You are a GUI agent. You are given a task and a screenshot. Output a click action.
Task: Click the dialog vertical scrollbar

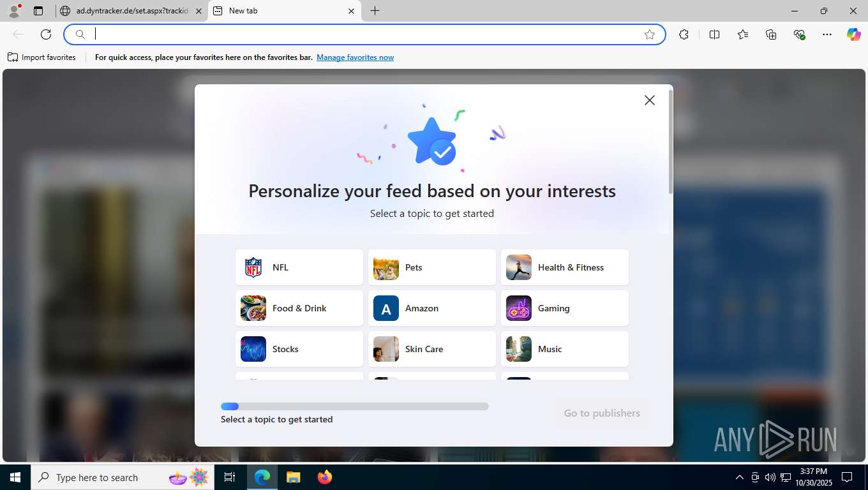coord(670,142)
